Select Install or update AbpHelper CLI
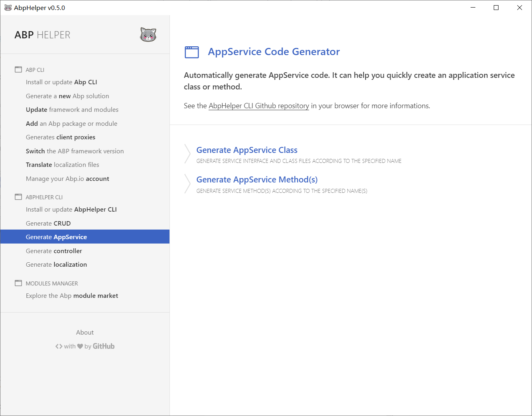The width and height of the screenshot is (532, 416). coord(71,210)
